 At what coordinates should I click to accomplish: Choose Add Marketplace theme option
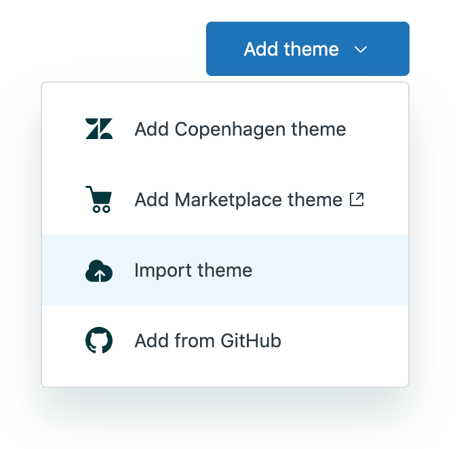tap(225, 199)
